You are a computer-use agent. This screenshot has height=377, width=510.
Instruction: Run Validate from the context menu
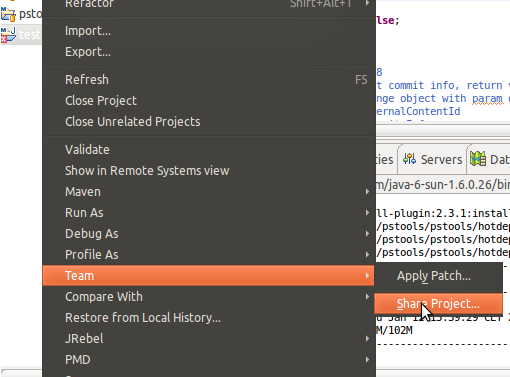tap(209, 150)
